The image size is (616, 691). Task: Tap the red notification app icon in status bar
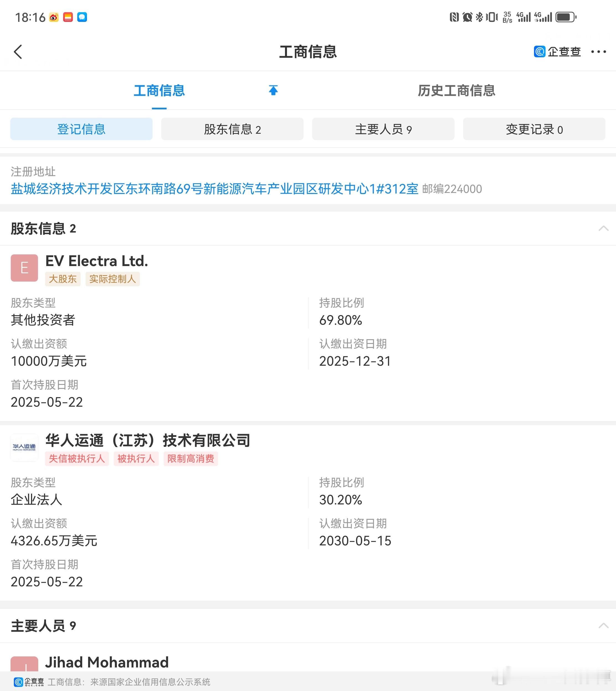pos(68,17)
